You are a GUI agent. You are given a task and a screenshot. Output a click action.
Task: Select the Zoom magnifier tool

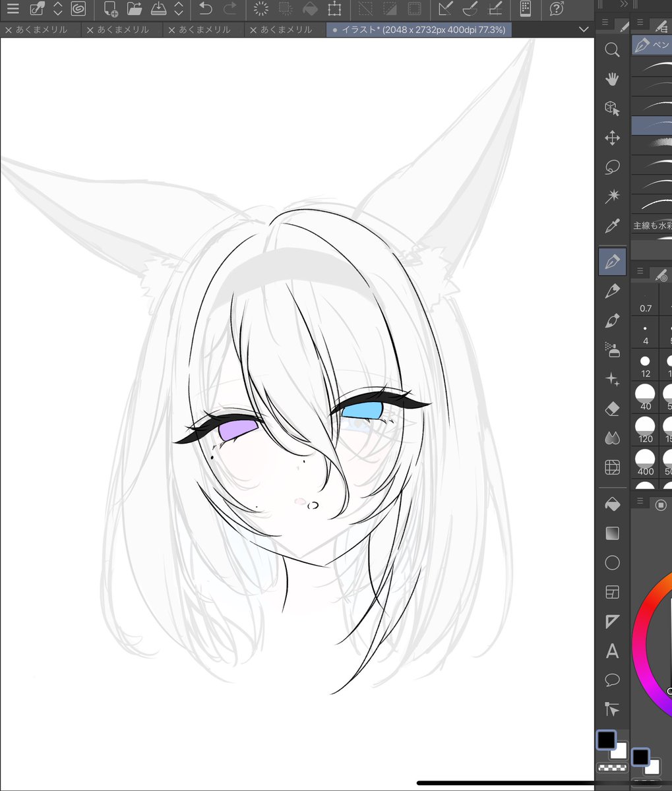(x=612, y=49)
